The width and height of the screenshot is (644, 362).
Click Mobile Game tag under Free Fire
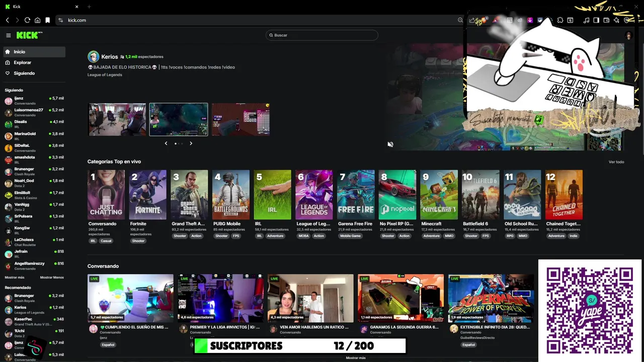(350, 236)
